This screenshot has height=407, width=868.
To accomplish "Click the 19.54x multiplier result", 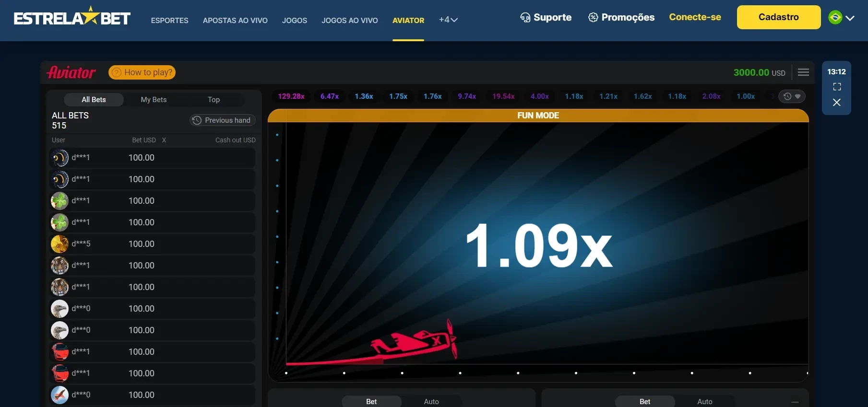I will point(503,96).
